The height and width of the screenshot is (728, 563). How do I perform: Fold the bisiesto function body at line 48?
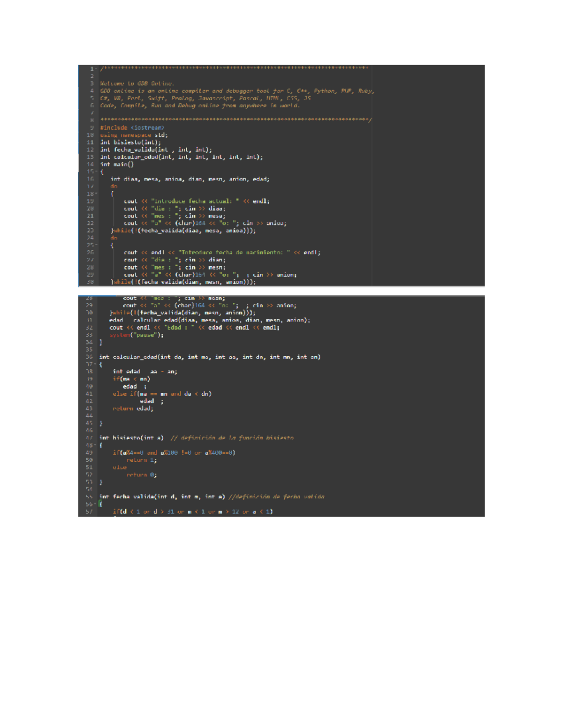click(96, 445)
